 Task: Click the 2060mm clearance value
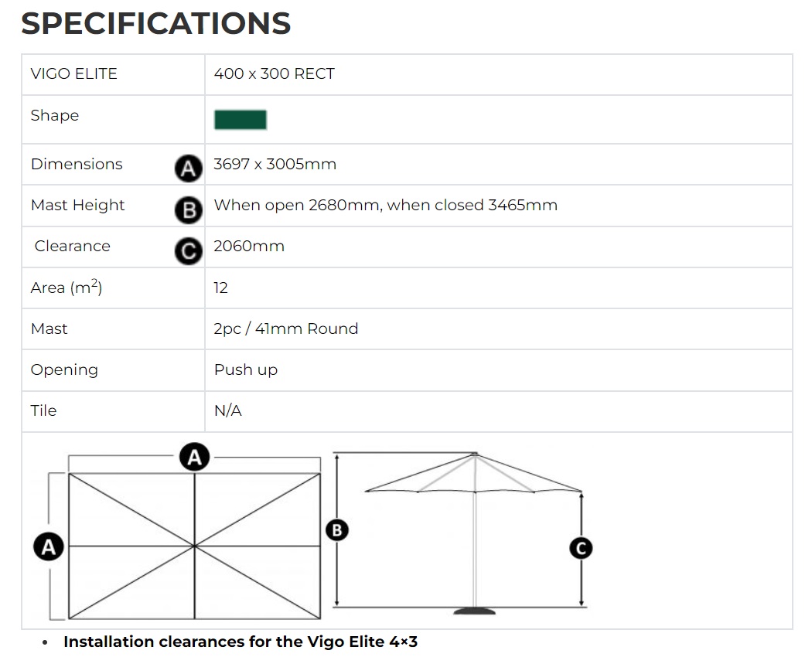pos(249,246)
